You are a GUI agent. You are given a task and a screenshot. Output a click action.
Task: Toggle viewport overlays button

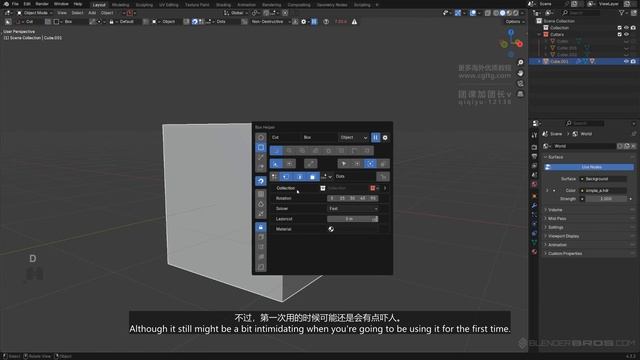tap(473, 13)
